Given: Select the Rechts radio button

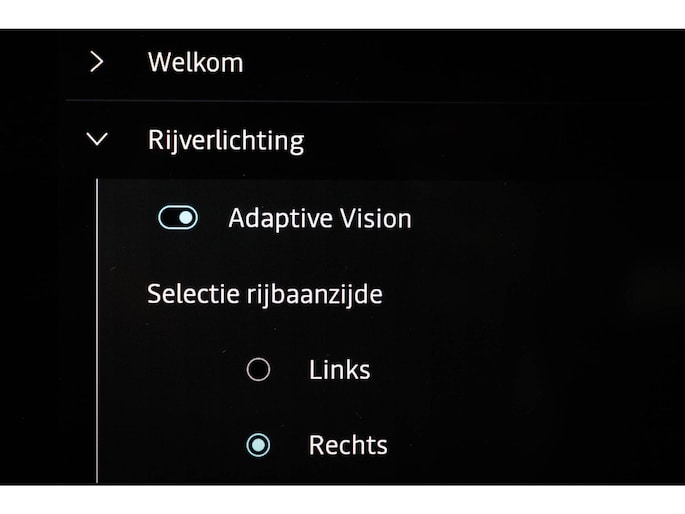Looking at the screenshot, I should pos(258,444).
